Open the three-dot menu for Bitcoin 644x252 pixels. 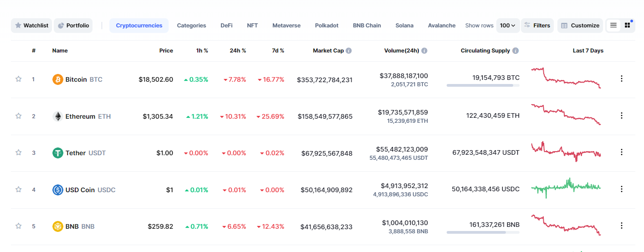pos(621,79)
